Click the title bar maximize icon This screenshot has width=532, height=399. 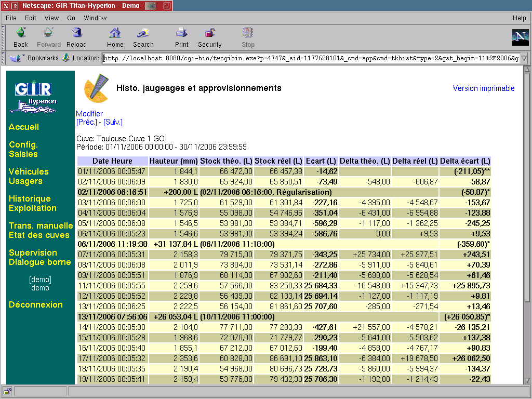click(x=167, y=6)
